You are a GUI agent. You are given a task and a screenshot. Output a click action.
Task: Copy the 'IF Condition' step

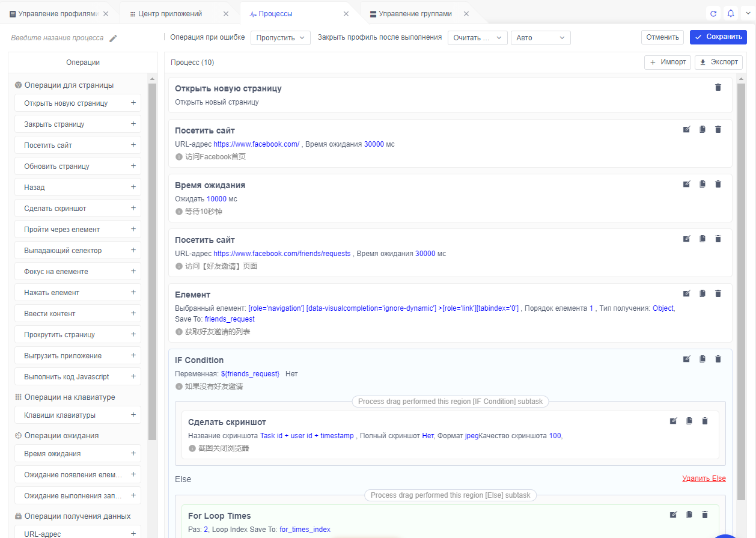click(702, 359)
